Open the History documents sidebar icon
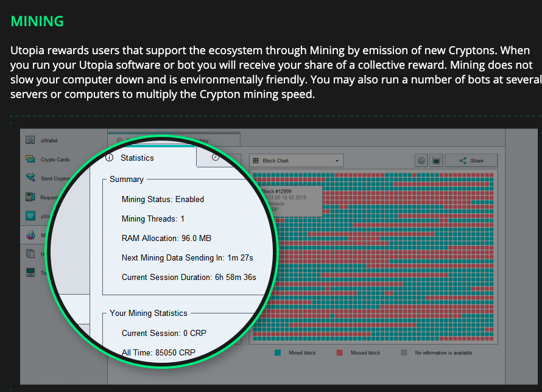The image size is (542, 392). click(x=30, y=254)
